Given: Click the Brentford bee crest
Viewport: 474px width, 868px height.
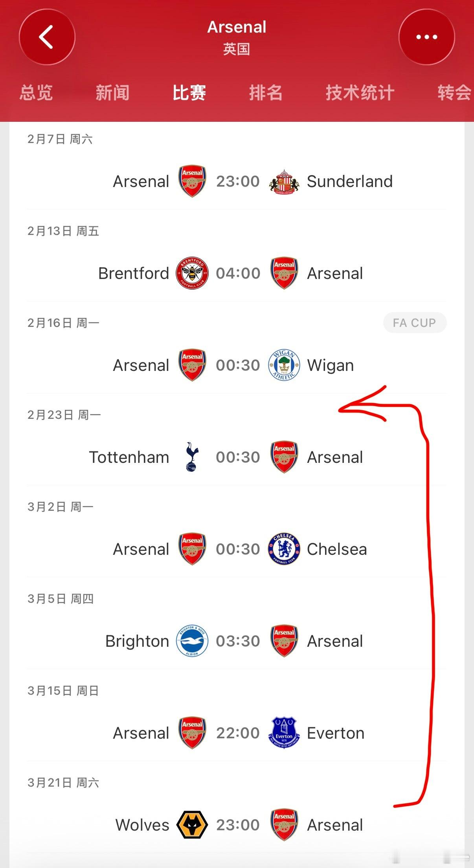Looking at the screenshot, I should (x=192, y=273).
